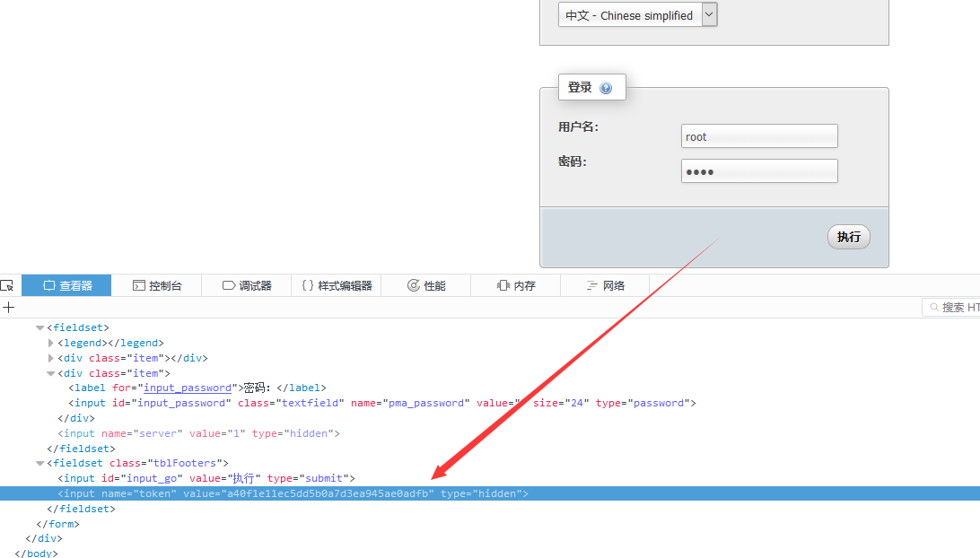Collapse the expanded div class item node

pos(50,373)
